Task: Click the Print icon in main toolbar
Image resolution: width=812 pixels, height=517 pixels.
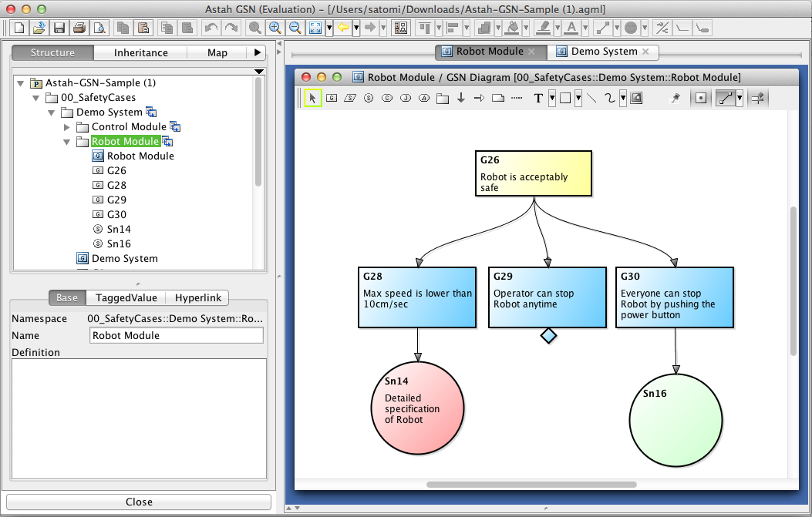Action: 79,29
